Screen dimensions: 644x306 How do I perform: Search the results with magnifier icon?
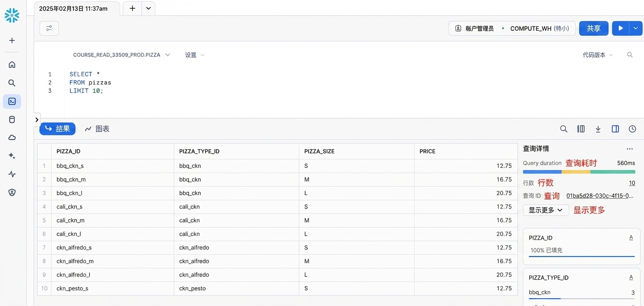coord(564,129)
